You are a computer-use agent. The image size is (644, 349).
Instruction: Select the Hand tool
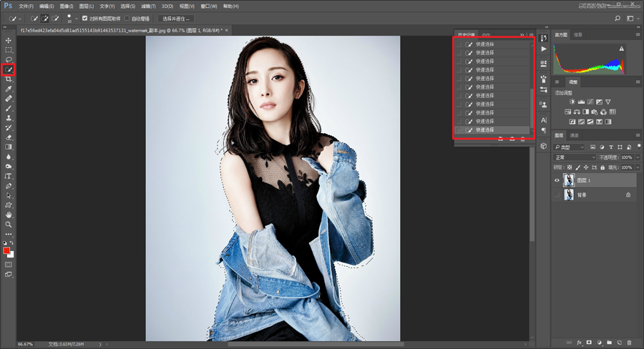tap(9, 215)
